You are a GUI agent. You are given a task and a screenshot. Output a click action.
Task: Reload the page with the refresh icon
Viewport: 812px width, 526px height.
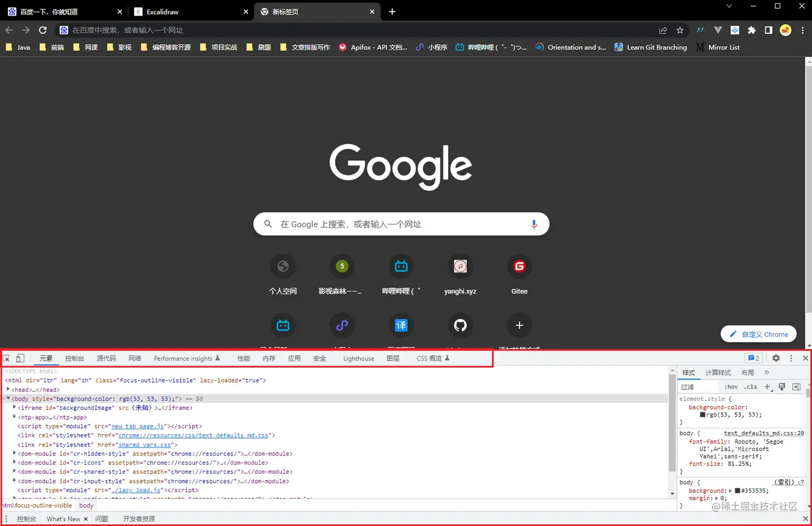click(x=42, y=31)
